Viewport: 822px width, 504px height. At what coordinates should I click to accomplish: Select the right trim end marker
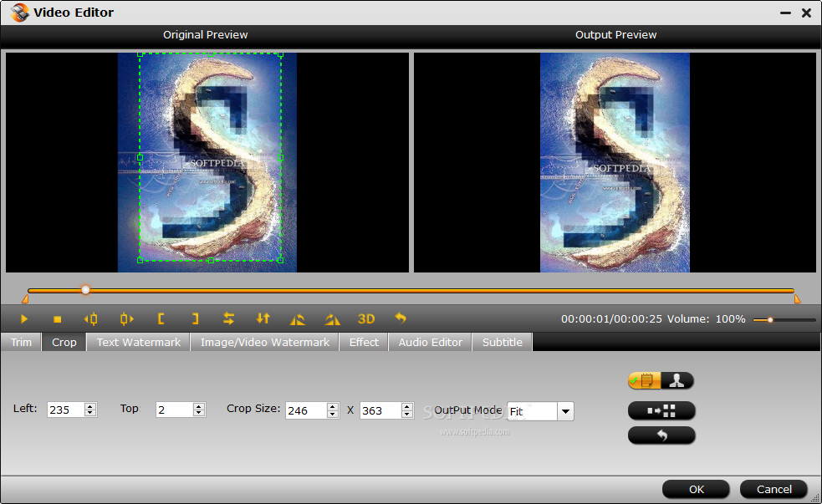(x=798, y=299)
